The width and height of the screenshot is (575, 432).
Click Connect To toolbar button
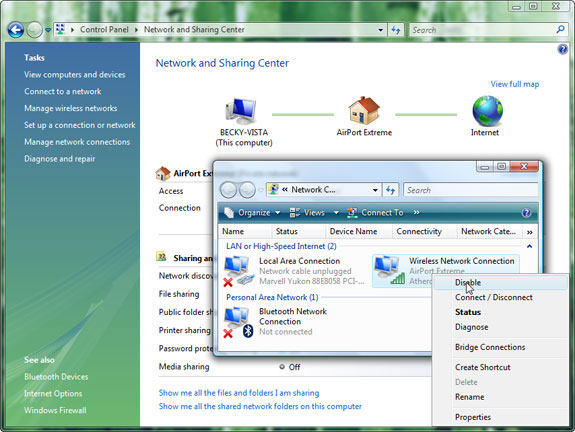tap(375, 213)
